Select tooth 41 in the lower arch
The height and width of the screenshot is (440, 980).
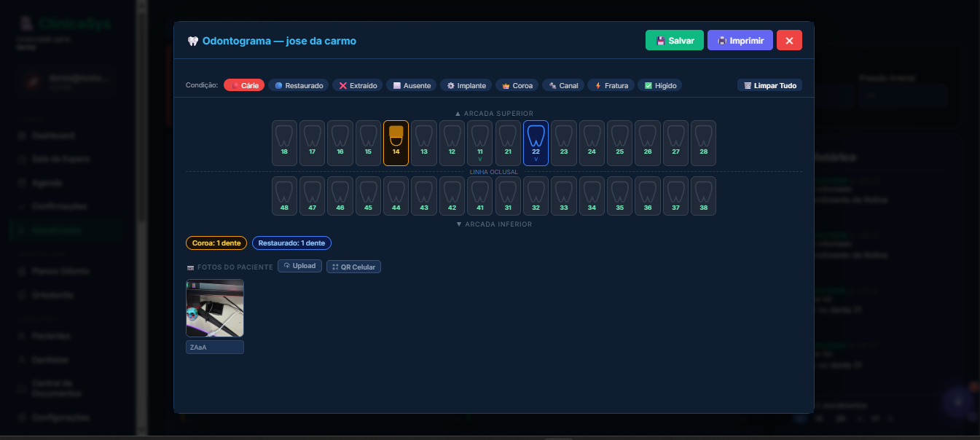click(479, 196)
